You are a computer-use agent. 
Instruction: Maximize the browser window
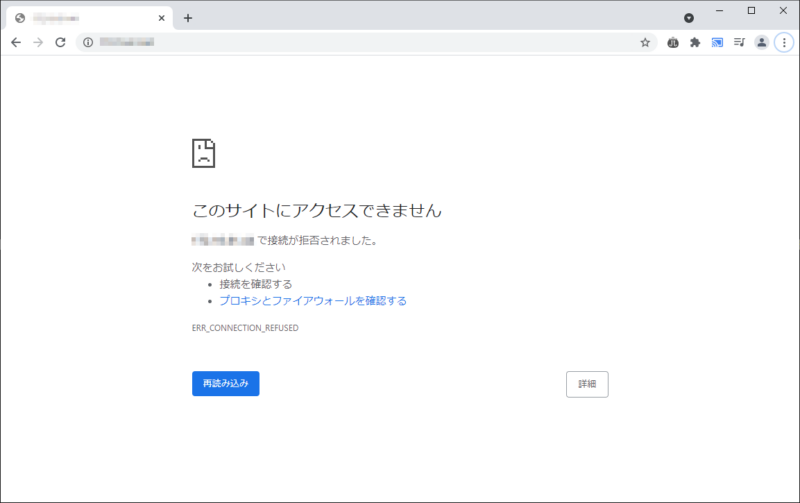[x=751, y=11]
